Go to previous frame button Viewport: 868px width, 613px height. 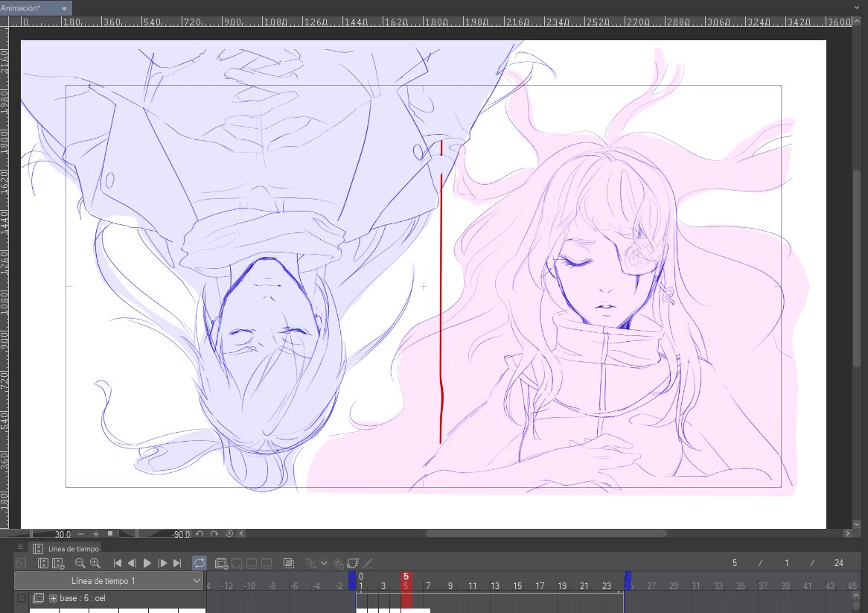(x=132, y=563)
